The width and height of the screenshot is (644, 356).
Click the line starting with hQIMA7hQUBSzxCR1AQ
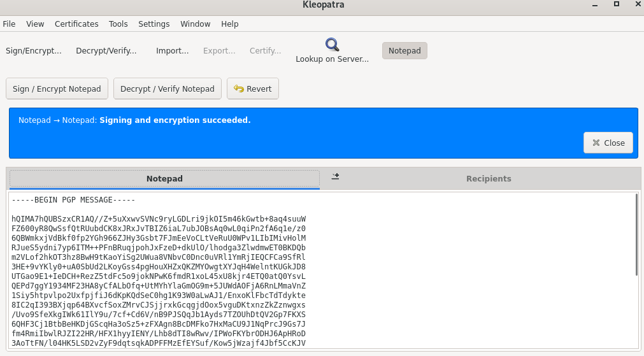[159, 219]
